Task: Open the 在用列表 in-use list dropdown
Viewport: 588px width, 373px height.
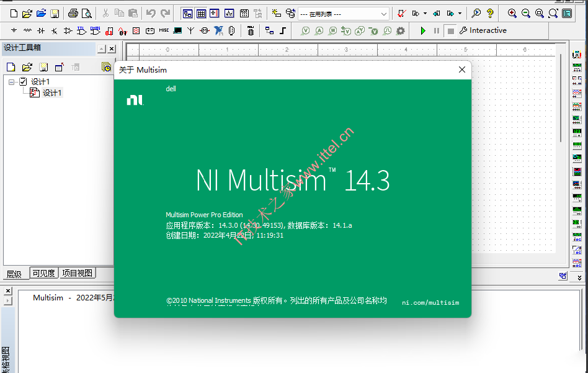Action: click(344, 14)
